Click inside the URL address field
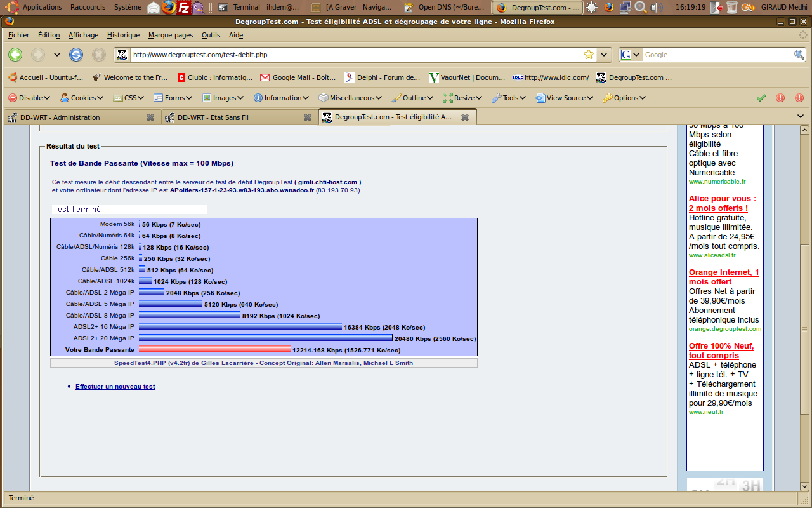The height and width of the screenshot is (508, 812). (x=355, y=55)
